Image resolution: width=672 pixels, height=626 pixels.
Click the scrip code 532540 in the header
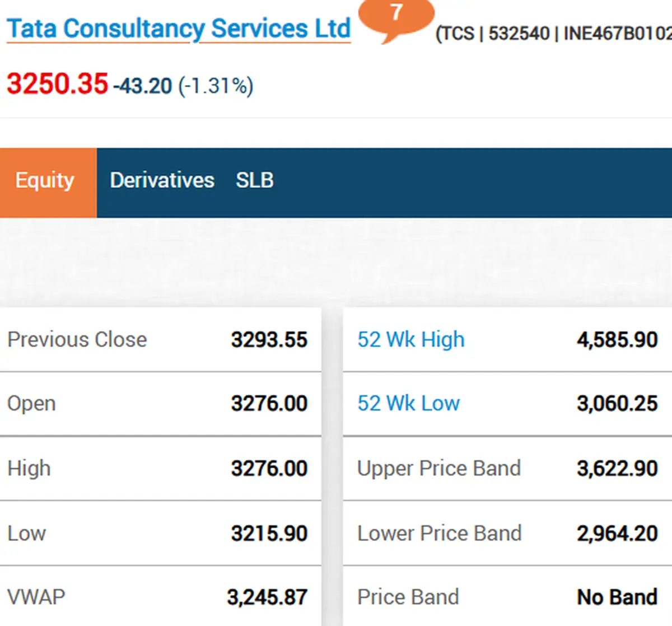[519, 34]
